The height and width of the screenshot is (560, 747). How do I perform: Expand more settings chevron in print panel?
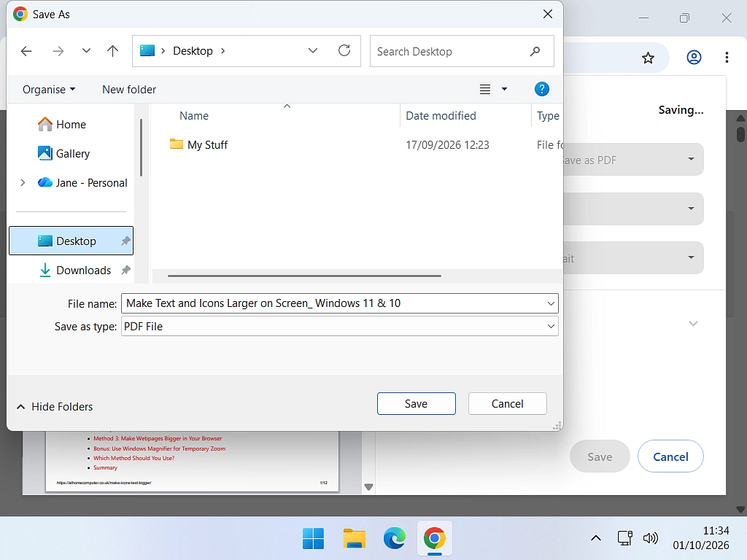click(693, 324)
